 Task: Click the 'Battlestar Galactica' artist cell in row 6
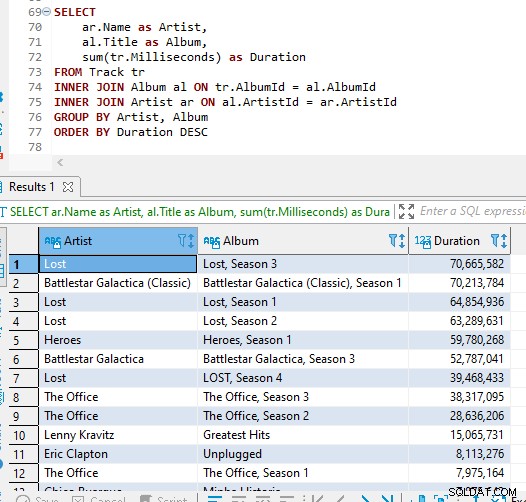(118, 359)
